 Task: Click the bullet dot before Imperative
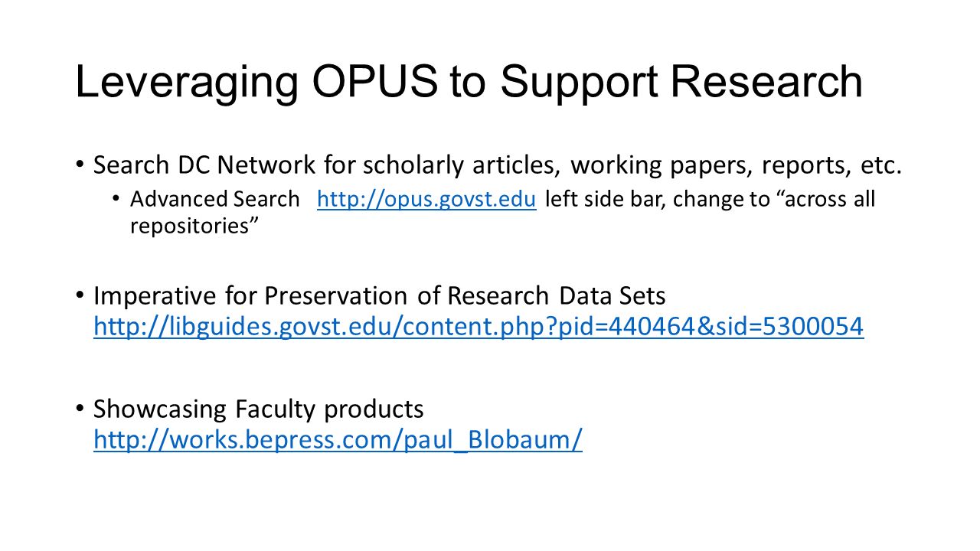click(x=80, y=295)
